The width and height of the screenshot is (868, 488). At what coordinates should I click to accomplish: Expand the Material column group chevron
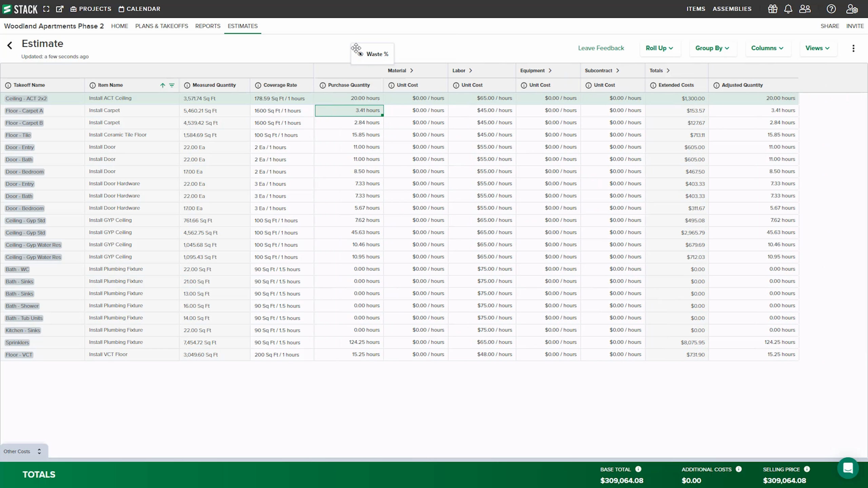(x=412, y=70)
